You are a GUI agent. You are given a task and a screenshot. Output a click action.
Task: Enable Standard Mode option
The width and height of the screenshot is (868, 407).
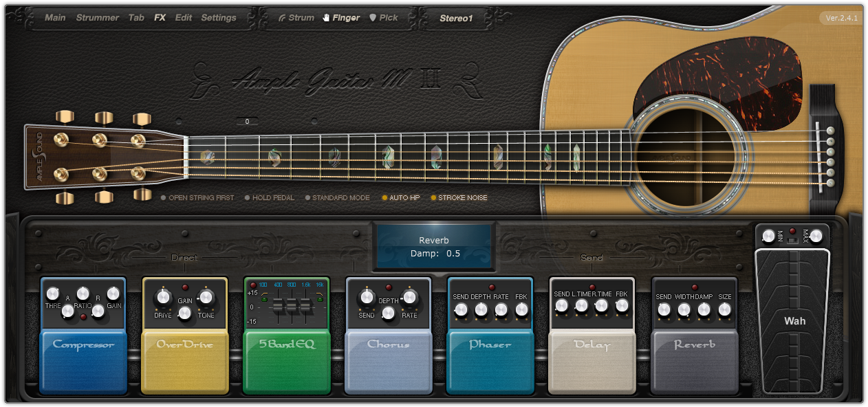pos(337,198)
